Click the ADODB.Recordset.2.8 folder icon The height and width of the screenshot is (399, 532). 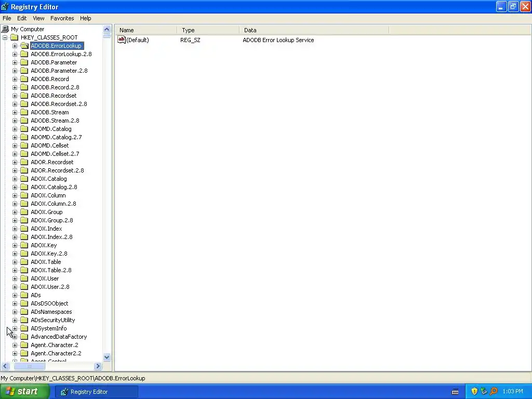[x=24, y=104]
